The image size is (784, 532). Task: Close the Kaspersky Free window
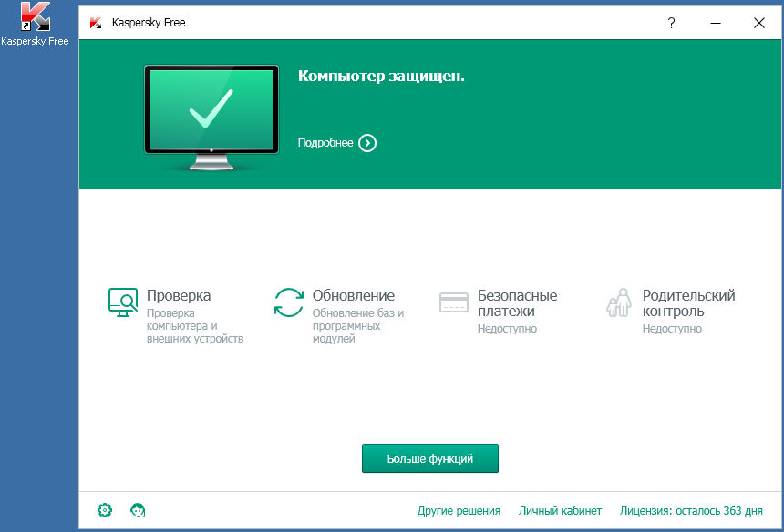click(x=759, y=23)
